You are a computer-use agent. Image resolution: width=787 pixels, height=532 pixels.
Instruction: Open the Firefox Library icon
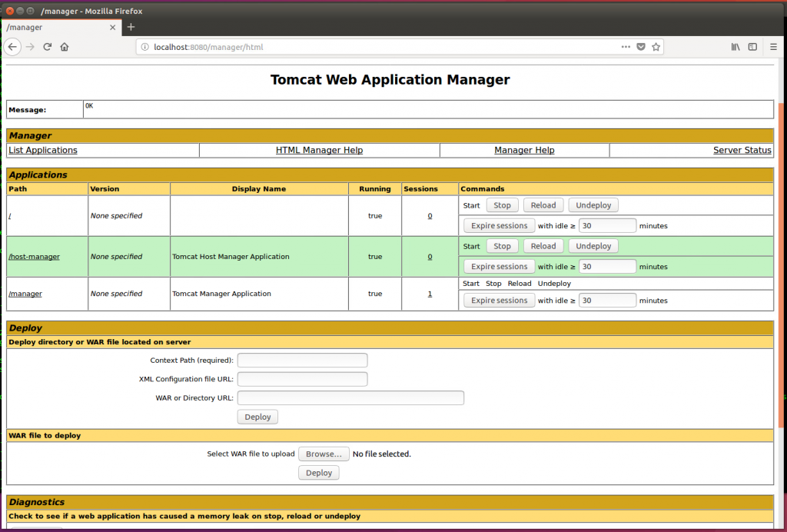pyautogui.click(x=736, y=47)
